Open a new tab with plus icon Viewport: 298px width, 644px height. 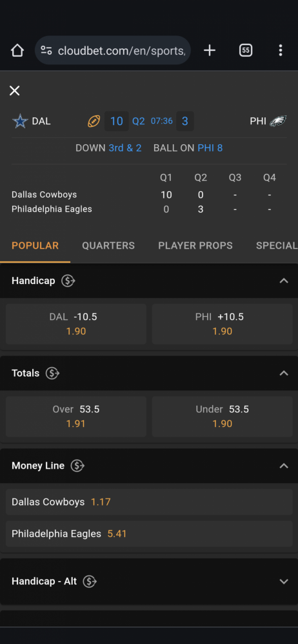[x=210, y=50]
